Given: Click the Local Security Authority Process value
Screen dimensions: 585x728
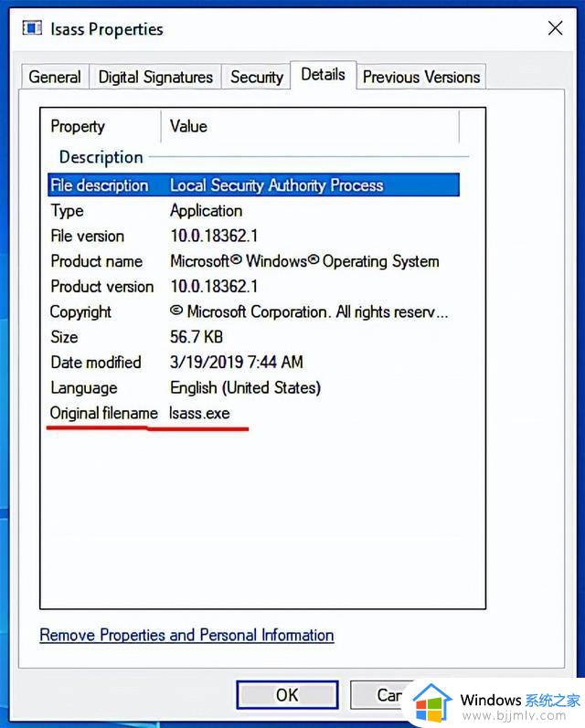Looking at the screenshot, I should (x=276, y=185).
